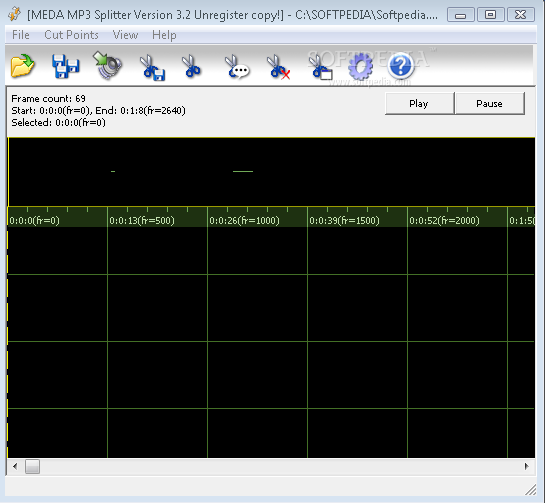Screen dimensions: 545x503
Task: Open the View menu
Action: pyautogui.click(x=125, y=35)
